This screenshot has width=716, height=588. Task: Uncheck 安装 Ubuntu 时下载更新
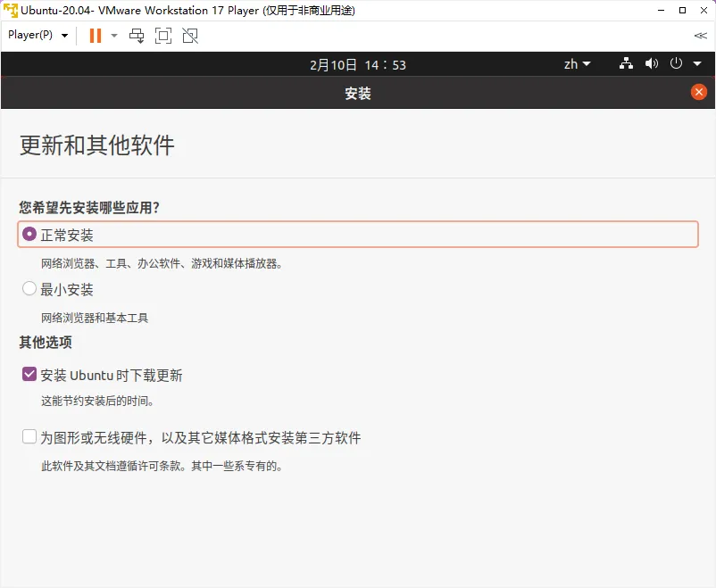click(29, 375)
